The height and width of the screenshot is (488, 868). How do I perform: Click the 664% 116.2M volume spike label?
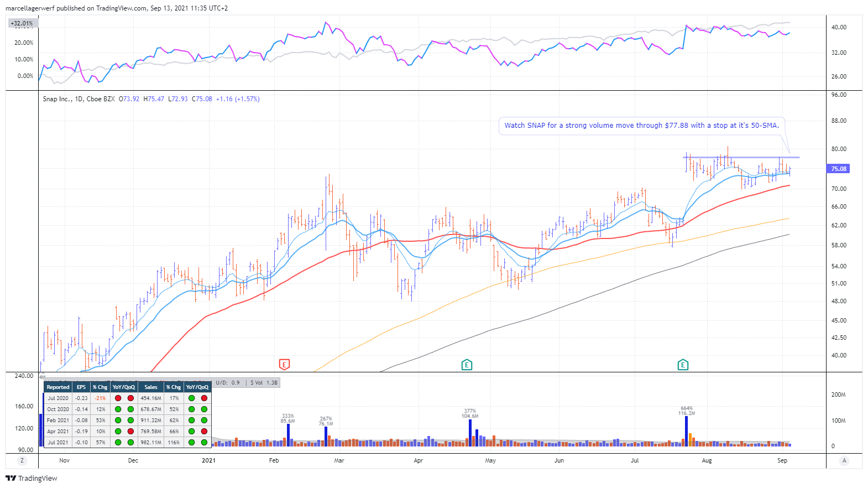(687, 411)
